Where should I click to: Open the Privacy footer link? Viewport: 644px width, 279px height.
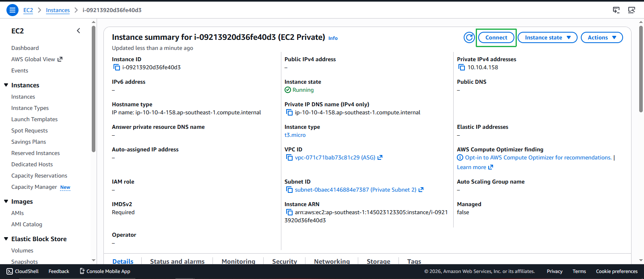554,271
